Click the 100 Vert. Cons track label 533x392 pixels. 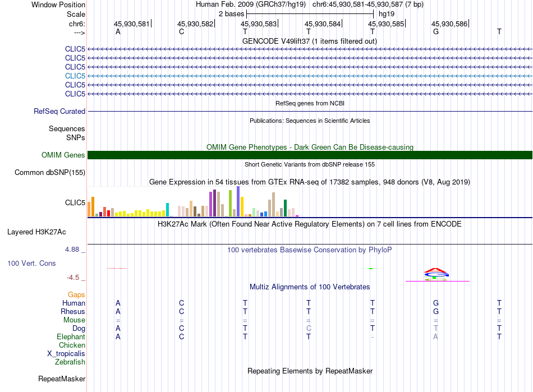[x=31, y=263]
